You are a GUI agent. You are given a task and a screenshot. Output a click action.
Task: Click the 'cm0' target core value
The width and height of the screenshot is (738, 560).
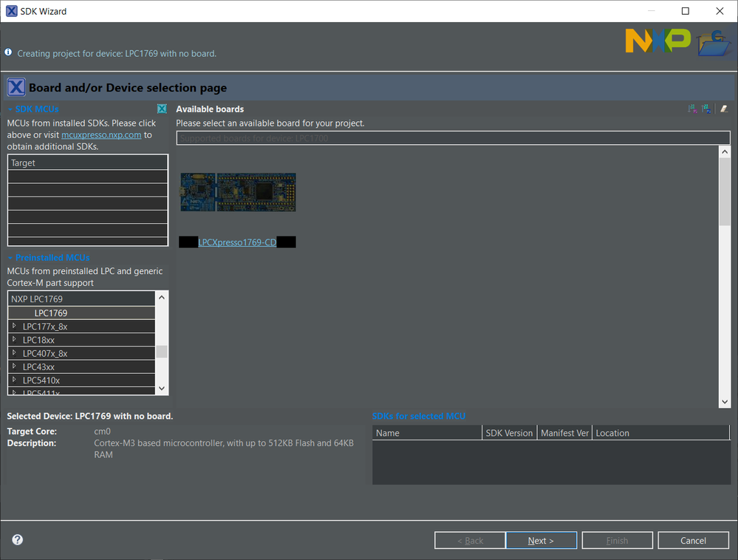point(102,431)
